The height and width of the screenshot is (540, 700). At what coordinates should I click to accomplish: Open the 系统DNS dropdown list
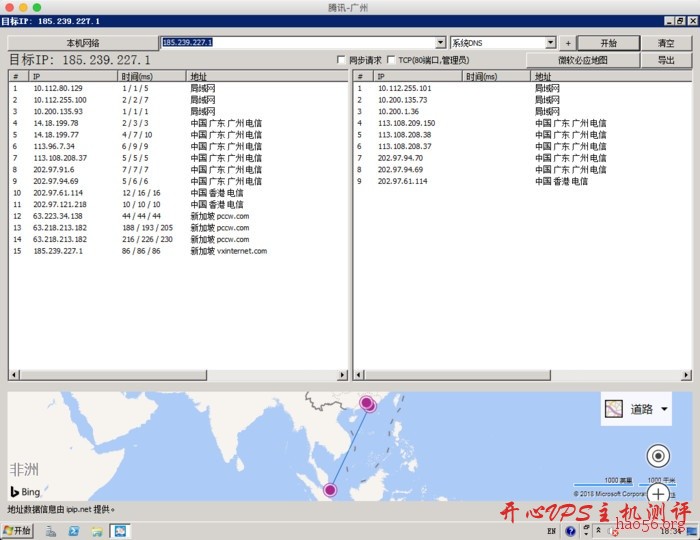(x=550, y=43)
